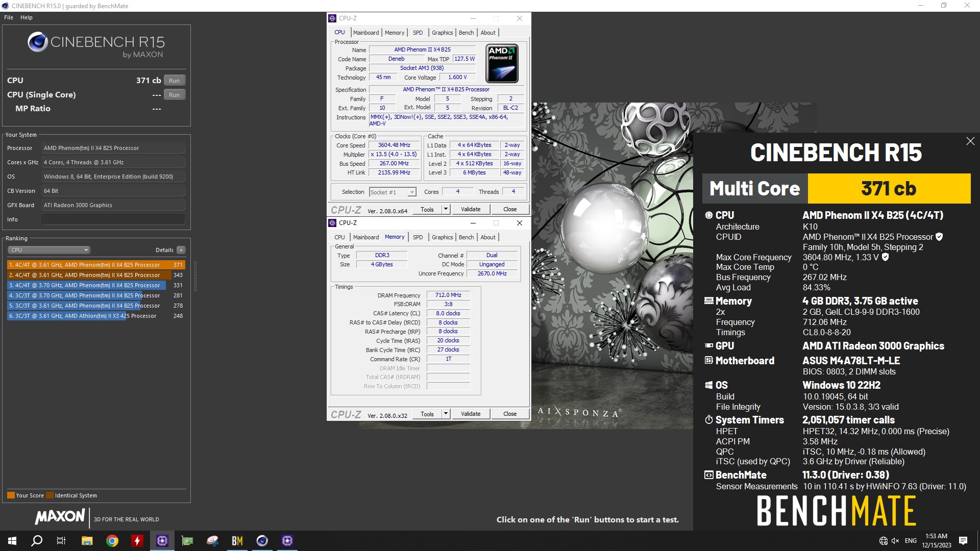Click the Processor field in Your System

pyautogui.click(x=113, y=148)
